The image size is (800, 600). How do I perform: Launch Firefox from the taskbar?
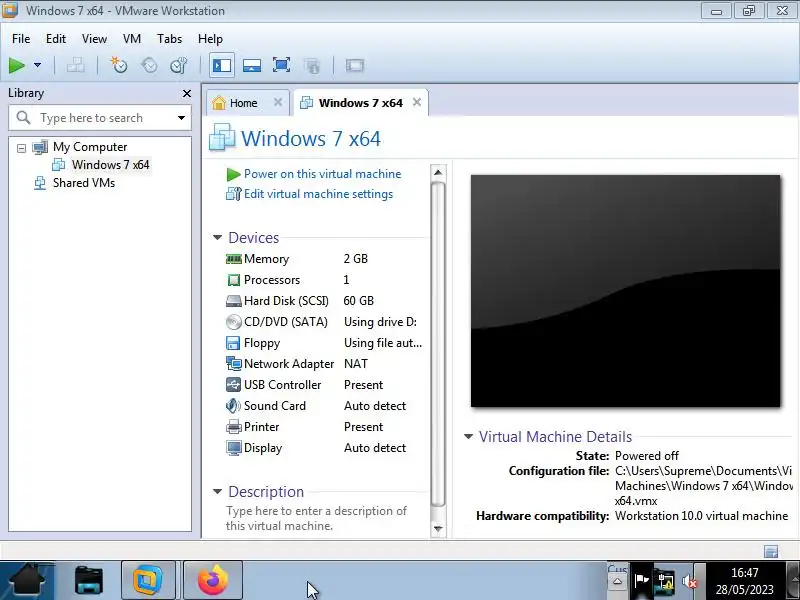click(x=213, y=581)
